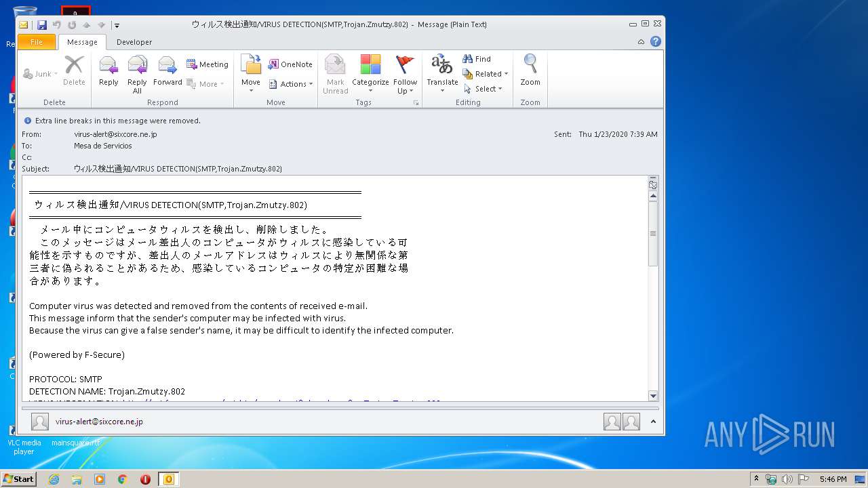
Task: Open Customize Quick Access Toolbar dropdown
Action: (117, 25)
